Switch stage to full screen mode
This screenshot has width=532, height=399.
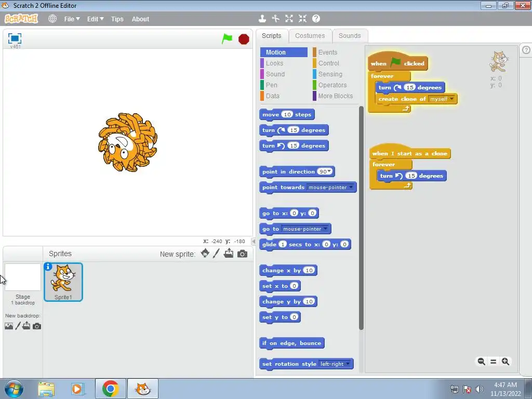[x=15, y=38]
